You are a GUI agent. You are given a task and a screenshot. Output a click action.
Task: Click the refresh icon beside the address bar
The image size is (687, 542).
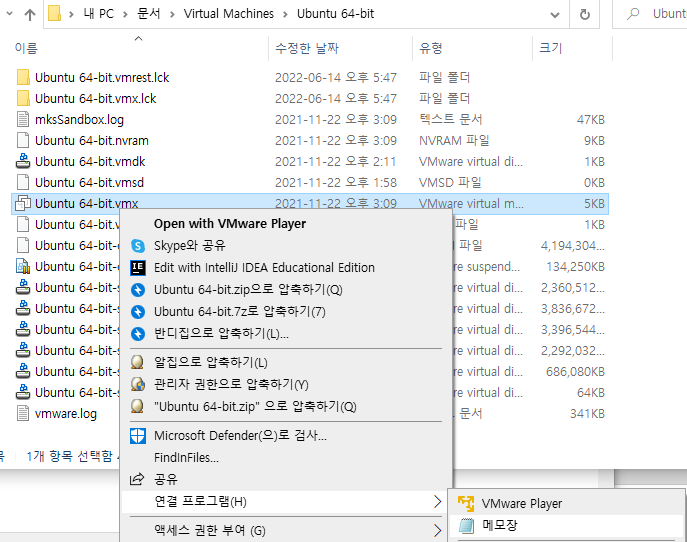pos(584,14)
